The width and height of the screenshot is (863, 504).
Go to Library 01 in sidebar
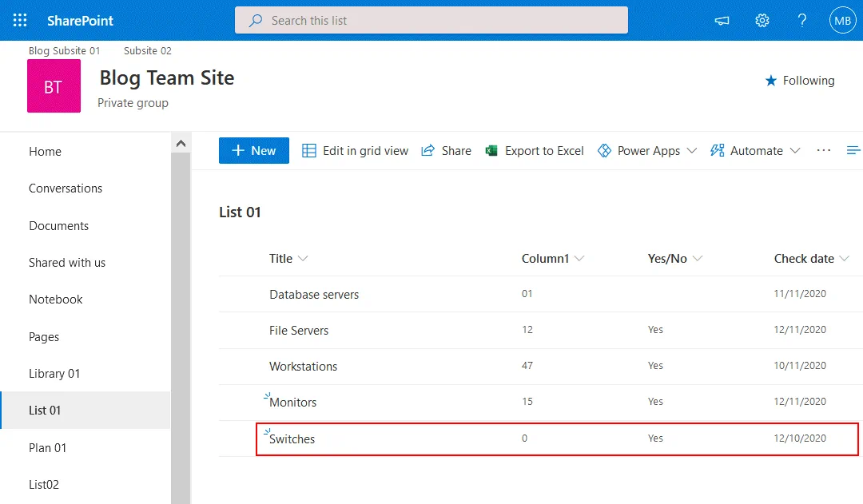tap(54, 374)
